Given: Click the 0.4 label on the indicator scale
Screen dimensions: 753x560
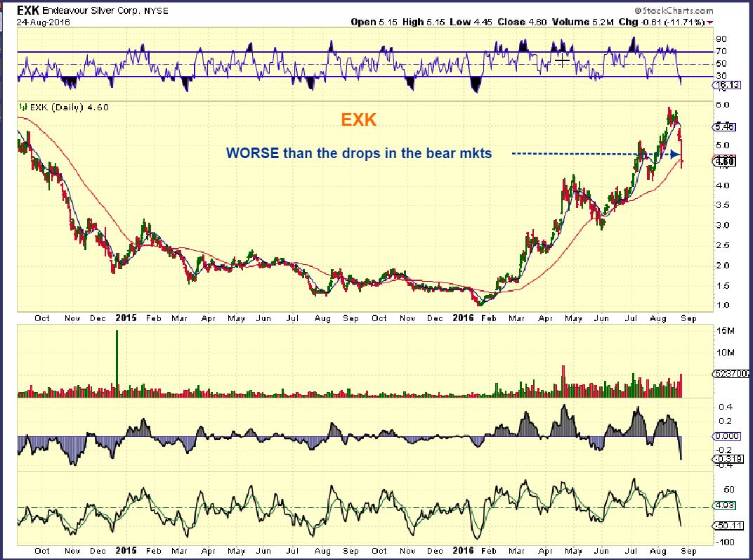Looking at the screenshot, I should click(x=725, y=408).
